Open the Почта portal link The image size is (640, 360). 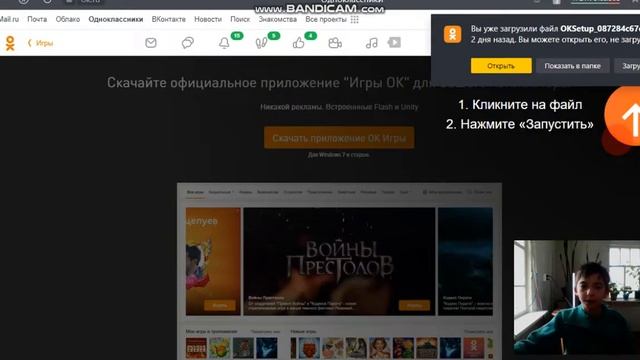pyautogui.click(x=37, y=19)
